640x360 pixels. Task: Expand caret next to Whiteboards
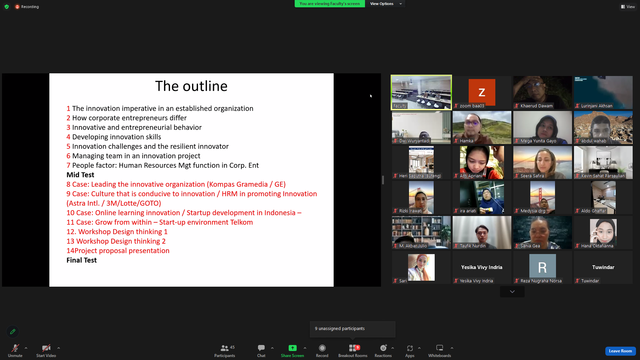point(452,348)
